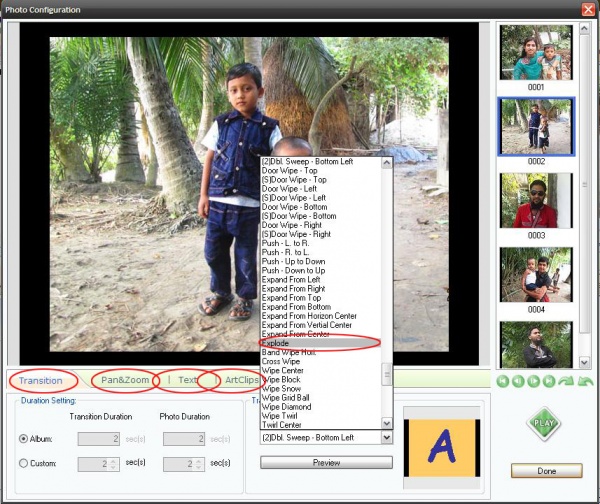Jump to the first photo
600x504 pixels.
coord(503,381)
